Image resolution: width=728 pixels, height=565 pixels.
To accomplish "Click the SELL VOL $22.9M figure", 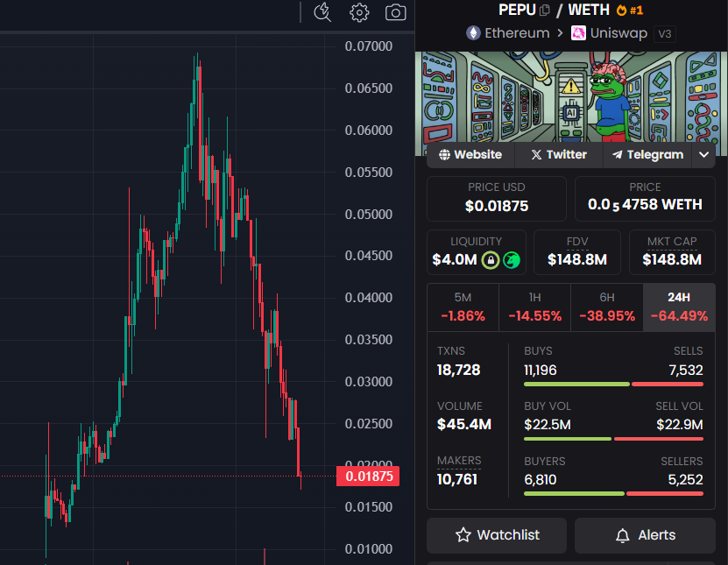I will coord(680,424).
